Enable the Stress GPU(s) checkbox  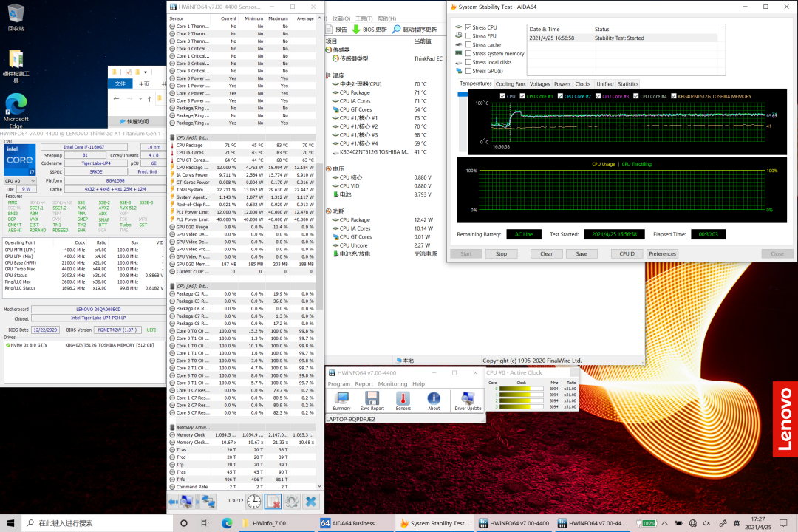(468, 71)
